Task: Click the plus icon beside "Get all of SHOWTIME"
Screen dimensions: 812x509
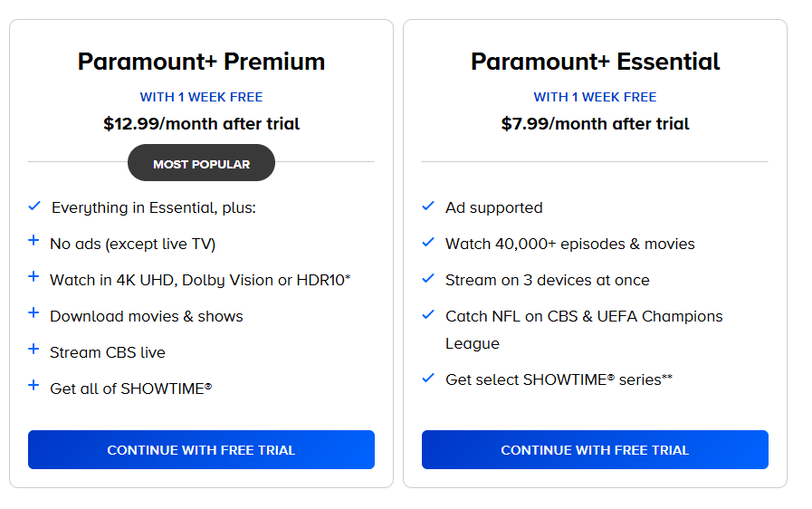Action: point(33,386)
